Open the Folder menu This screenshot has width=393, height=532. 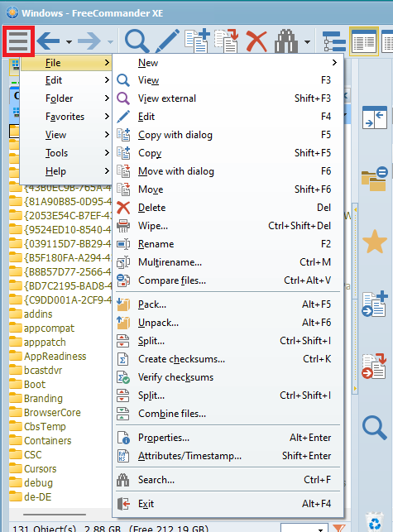(x=66, y=98)
